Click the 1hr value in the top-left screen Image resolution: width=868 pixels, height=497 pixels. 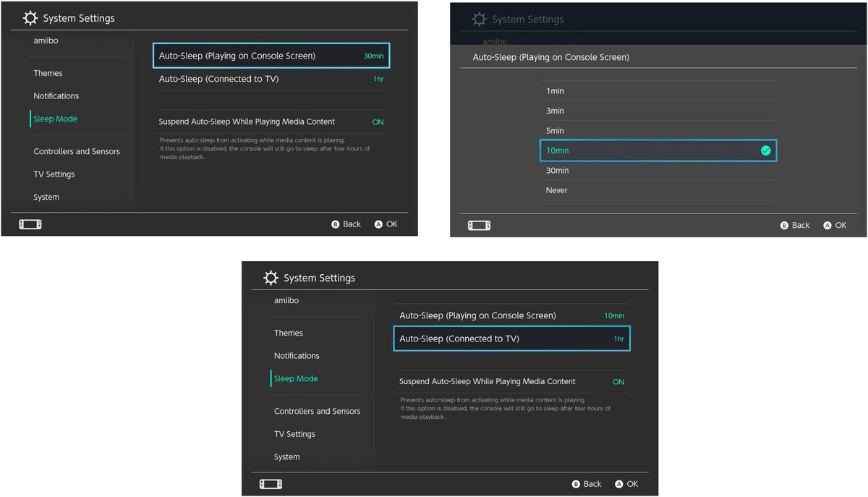click(378, 79)
